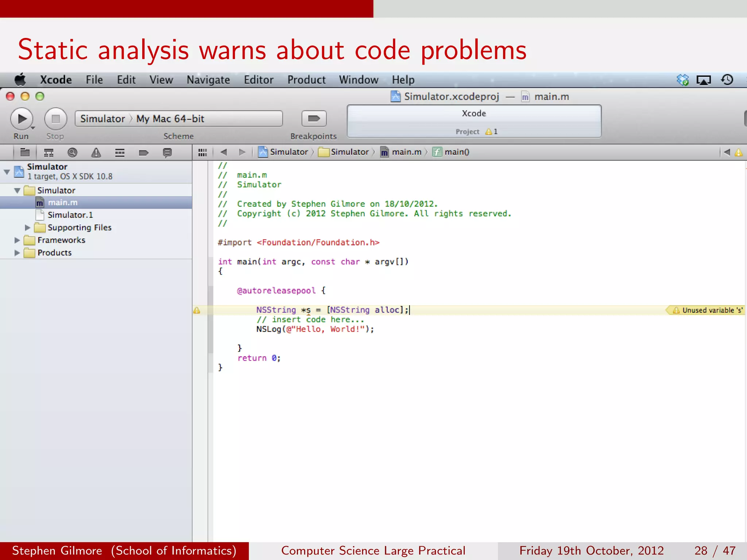Click the Run button
The width and height of the screenshot is (747, 560).
click(22, 119)
